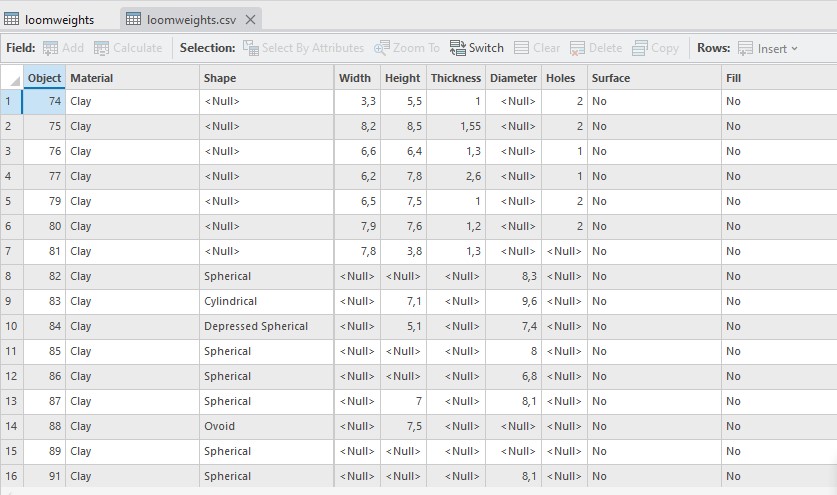Open the Calculate field tool
This screenshot has height=495, width=837.
tap(103, 48)
